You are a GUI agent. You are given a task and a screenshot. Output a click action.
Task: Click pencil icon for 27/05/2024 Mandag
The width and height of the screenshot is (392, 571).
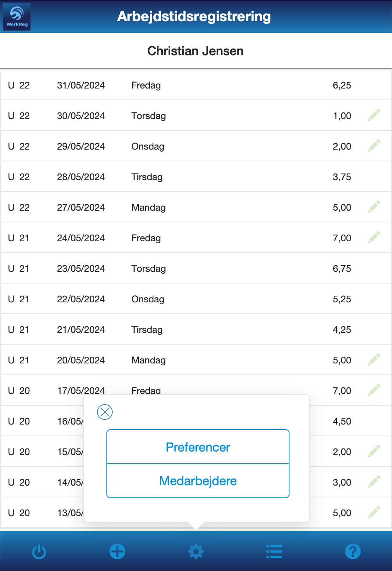374,207
